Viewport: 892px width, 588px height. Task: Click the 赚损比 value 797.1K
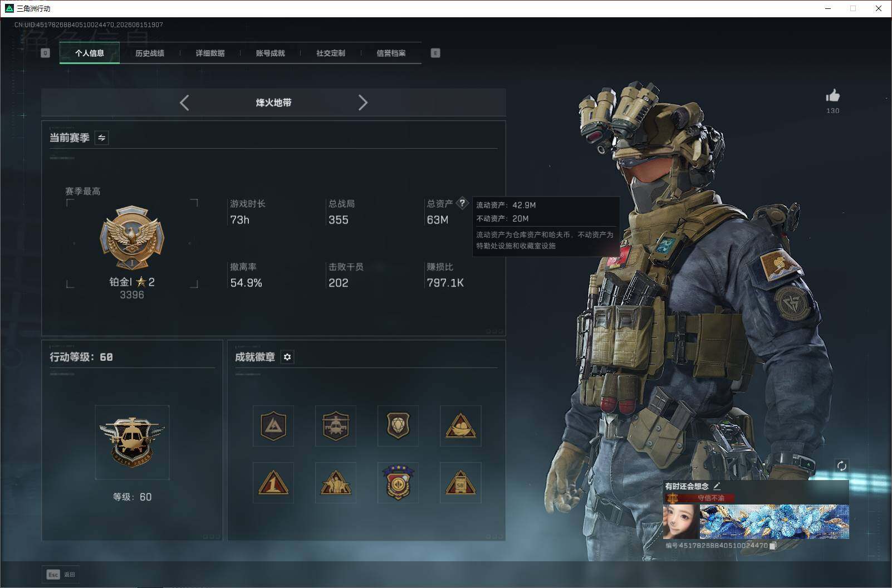click(445, 283)
